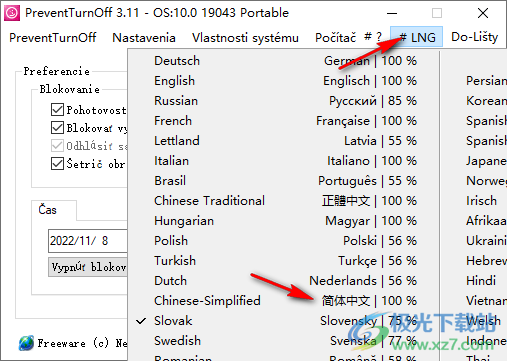This screenshot has height=361, width=507.
Task: Choose Swedish language
Action: tap(284, 341)
